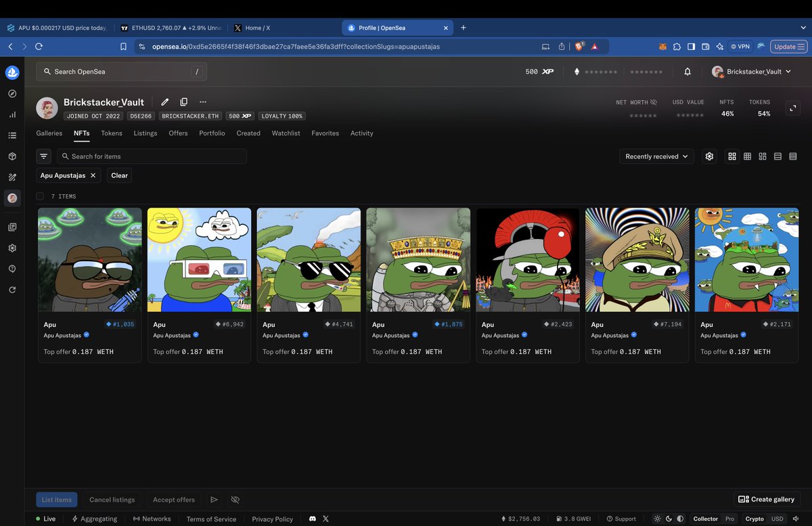Switch to dense table view icon
The width and height of the screenshot is (812, 526).
793,156
